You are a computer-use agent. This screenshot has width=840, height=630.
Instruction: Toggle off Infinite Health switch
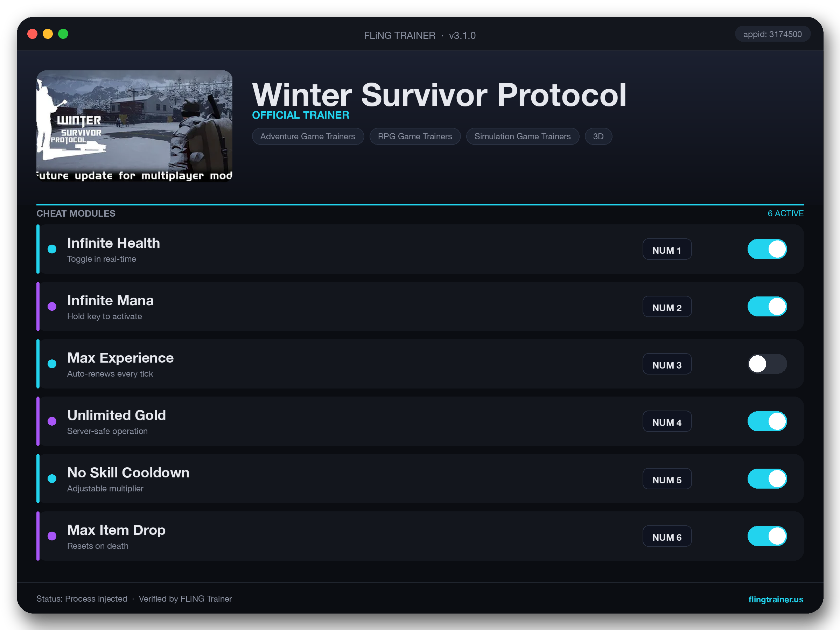pyautogui.click(x=767, y=249)
